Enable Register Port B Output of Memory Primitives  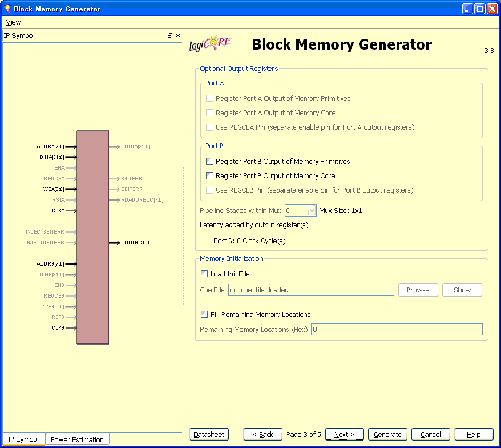pyautogui.click(x=209, y=162)
